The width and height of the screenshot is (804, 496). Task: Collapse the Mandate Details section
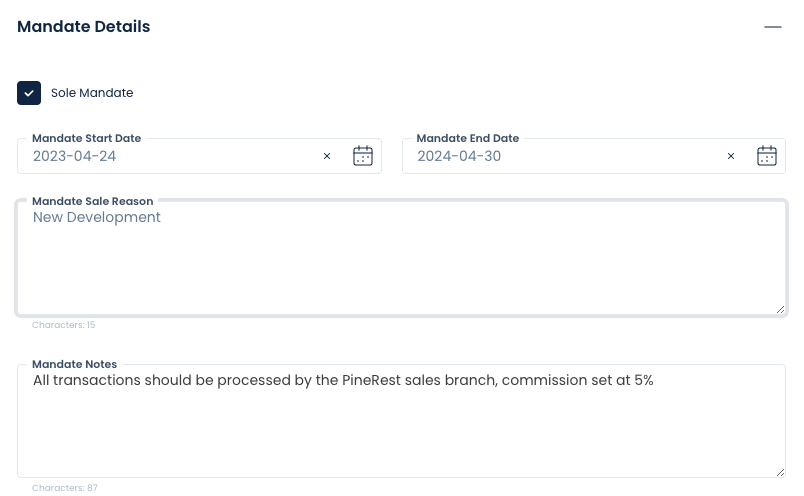click(x=773, y=27)
